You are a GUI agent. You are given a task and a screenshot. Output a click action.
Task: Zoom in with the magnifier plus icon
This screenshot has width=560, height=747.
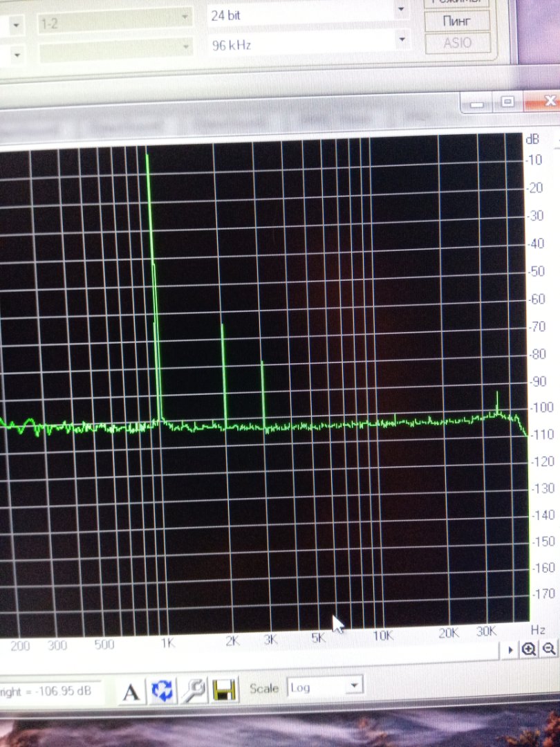[529, 649]
